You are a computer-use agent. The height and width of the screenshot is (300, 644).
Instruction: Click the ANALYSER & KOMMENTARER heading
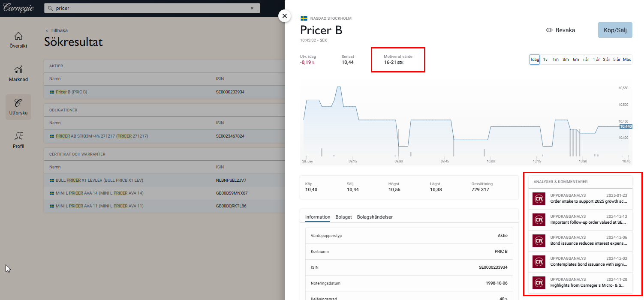[x=560, y=182]
